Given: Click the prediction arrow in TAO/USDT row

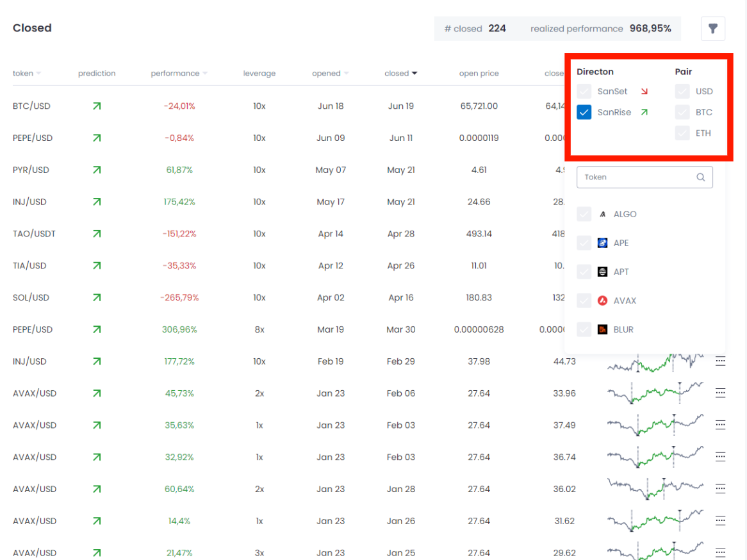Looking at the screenshot, I should pyautogui.click(x=97, y=234).
